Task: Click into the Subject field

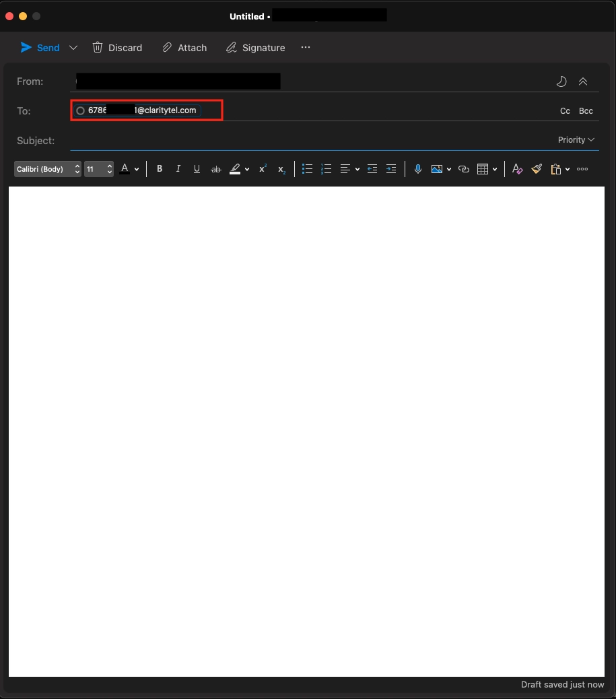Action: pos(312,141)
